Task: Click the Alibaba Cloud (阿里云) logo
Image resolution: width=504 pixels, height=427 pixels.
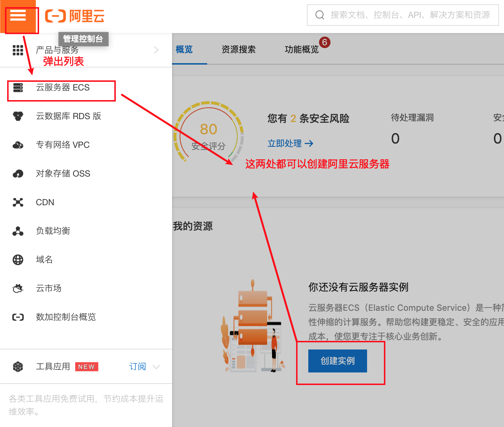Action: (x=75, y=16)
